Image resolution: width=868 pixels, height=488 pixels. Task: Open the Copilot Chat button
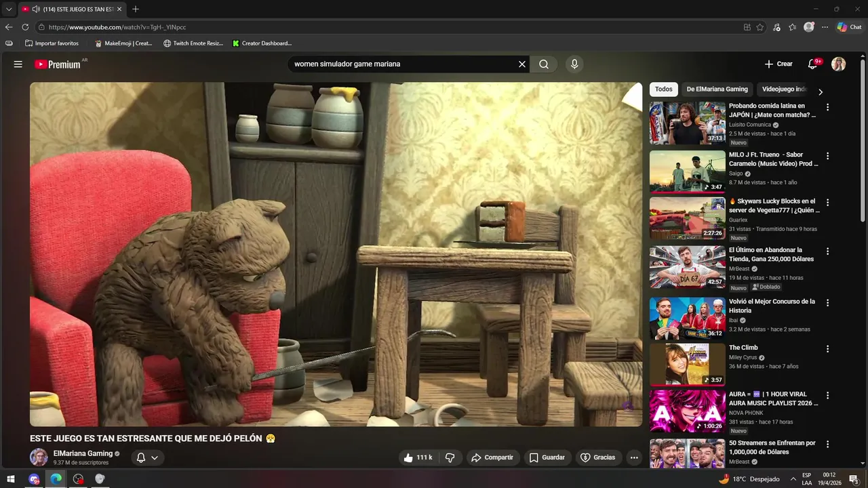[849, 27]
